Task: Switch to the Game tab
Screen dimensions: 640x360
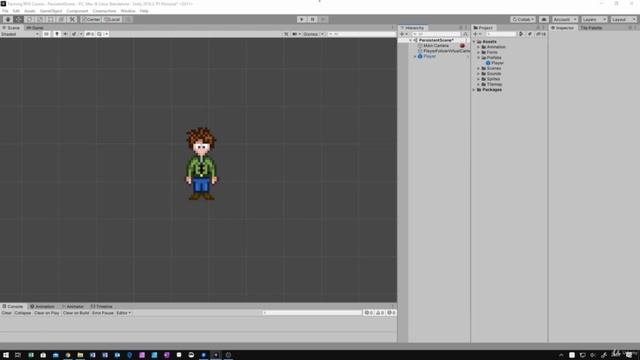Action: point(35,28)
